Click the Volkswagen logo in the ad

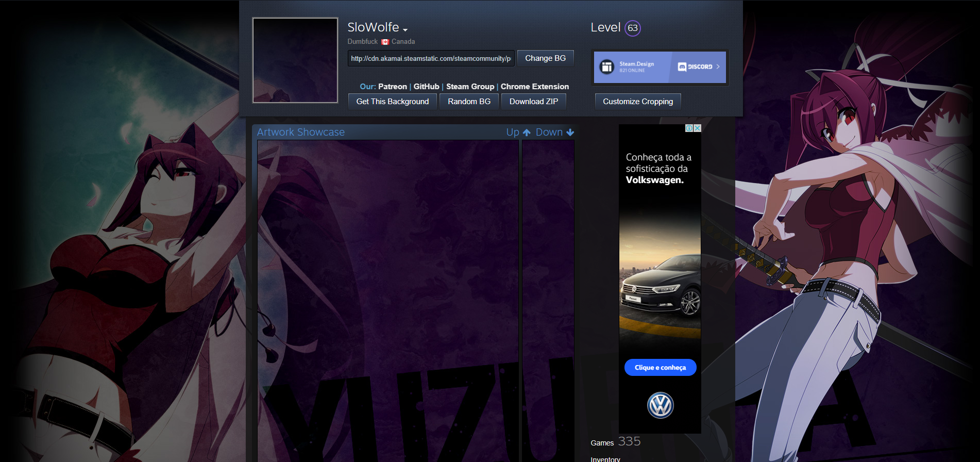point(660,405)
